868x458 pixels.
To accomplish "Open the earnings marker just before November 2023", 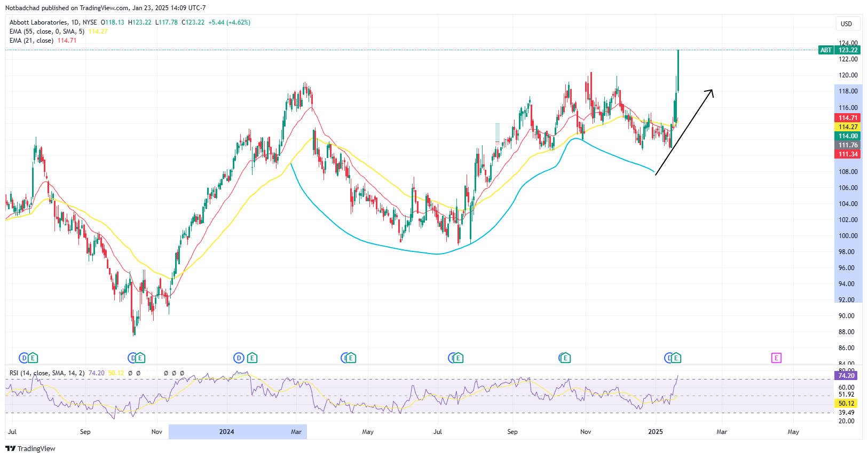I will [x=140, y=358].
